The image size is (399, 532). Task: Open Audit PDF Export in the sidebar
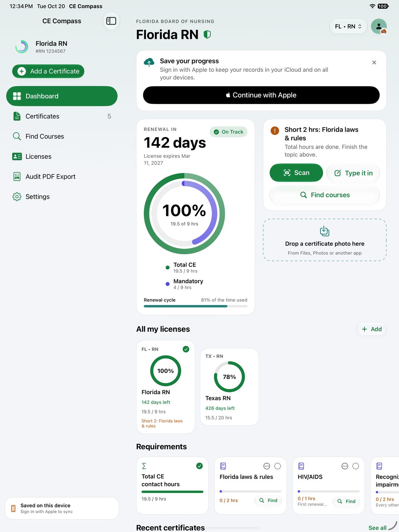point(62,177)
